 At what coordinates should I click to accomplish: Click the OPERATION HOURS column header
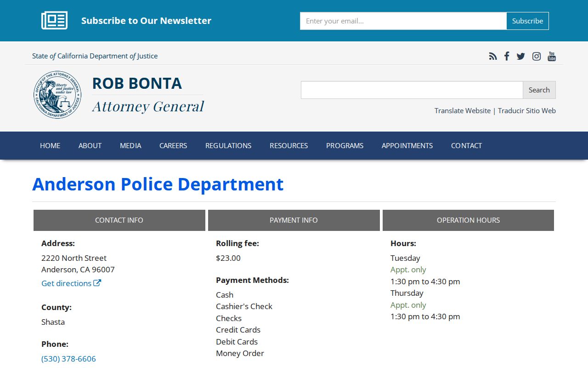click(x=468, y=220)
